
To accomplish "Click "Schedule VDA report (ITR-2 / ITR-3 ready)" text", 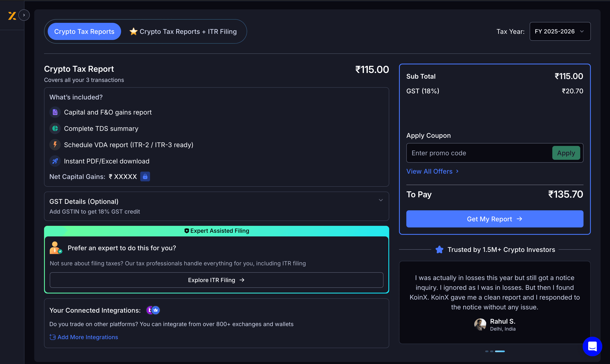I will pyautogui.click(x=129, y=145).
